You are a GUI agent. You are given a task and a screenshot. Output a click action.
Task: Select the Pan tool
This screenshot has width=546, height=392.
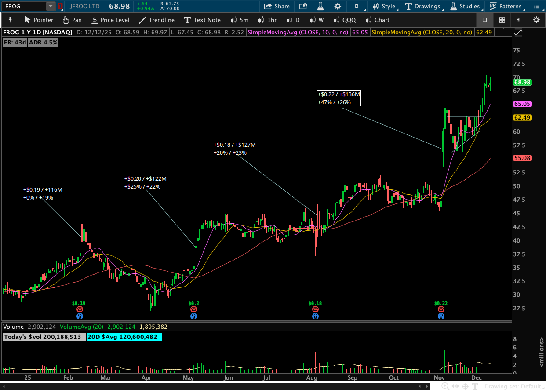72,20
